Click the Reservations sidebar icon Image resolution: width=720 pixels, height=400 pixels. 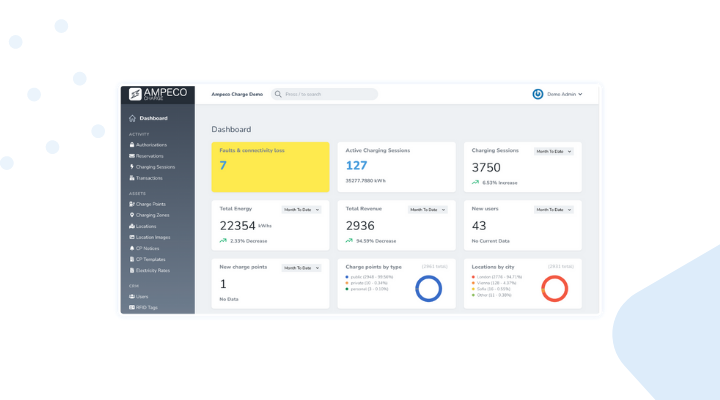pos(132,156)
